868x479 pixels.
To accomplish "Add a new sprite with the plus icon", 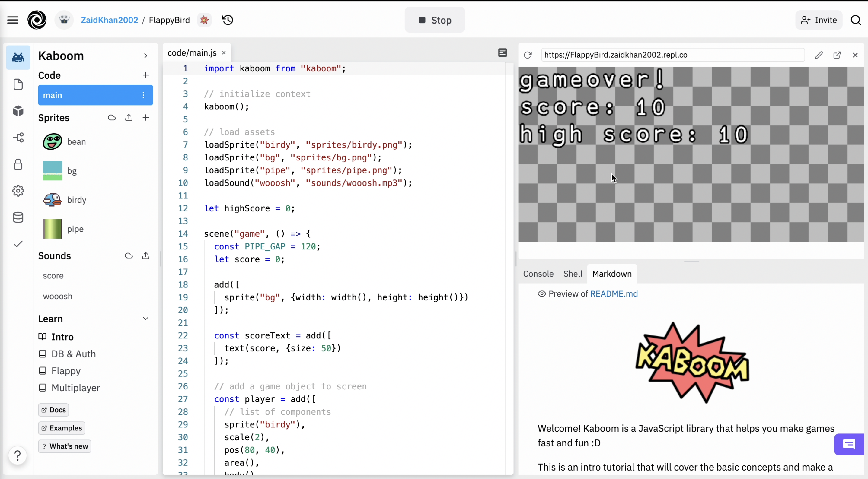I will click(x=145, y=118).
